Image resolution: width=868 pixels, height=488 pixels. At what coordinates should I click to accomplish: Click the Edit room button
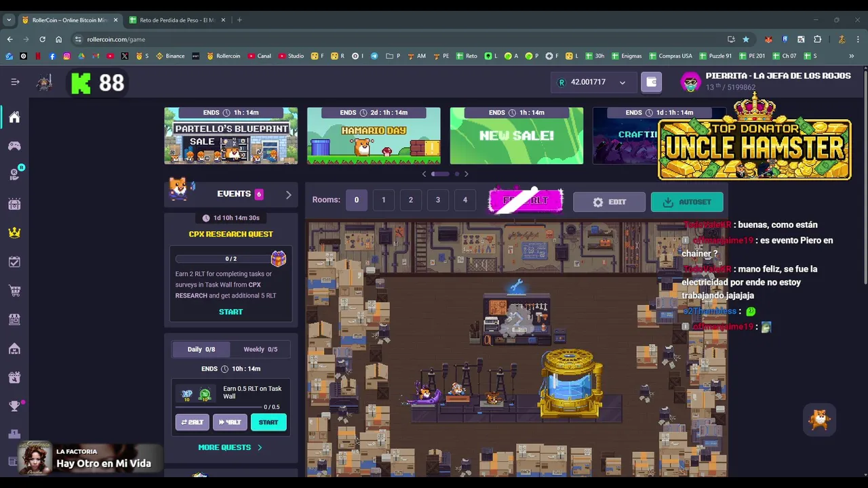pos(609,202)
